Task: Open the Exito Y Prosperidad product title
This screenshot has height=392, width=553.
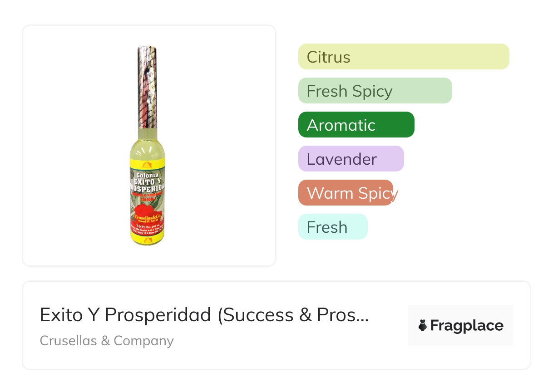Action: pyautogui.click(x=204, y=314)
